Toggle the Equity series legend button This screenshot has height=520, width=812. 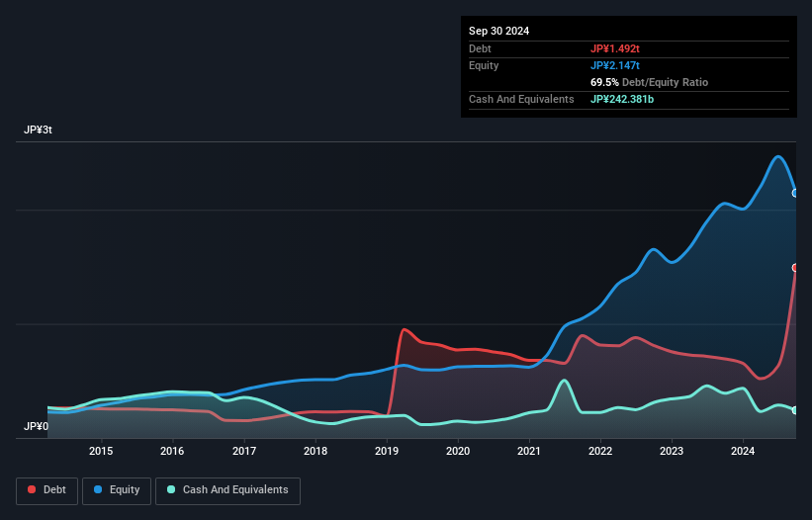click(117, 490)
